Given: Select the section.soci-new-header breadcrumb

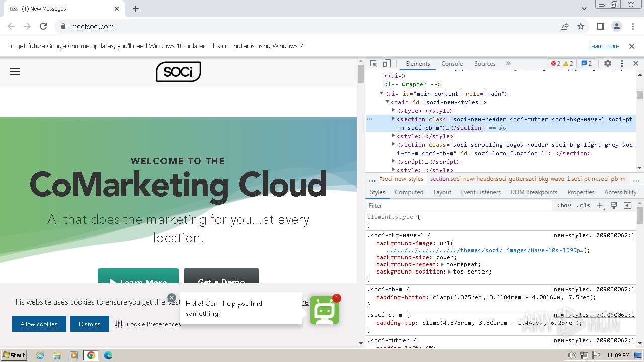Looking at the screenshot, I should (528, 179).
